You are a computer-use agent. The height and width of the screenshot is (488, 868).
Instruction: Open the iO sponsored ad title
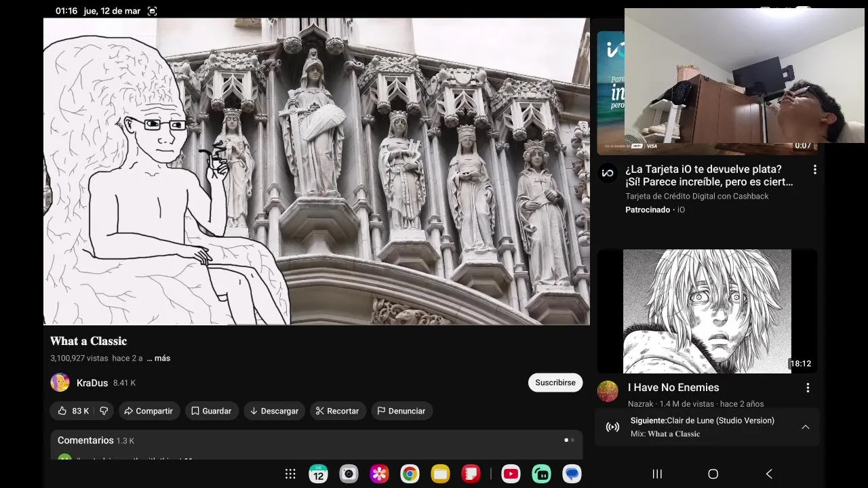[x=709, y=176]
